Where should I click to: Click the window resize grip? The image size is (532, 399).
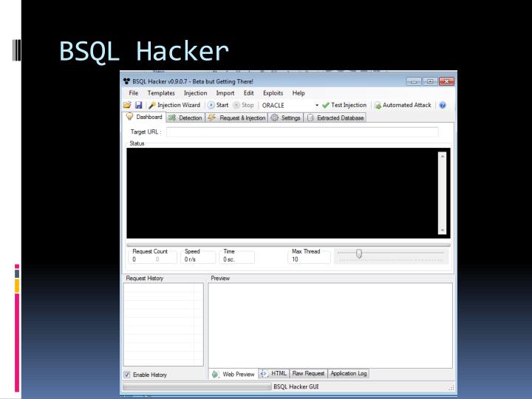pyautogui.click(x=451, y=387)
